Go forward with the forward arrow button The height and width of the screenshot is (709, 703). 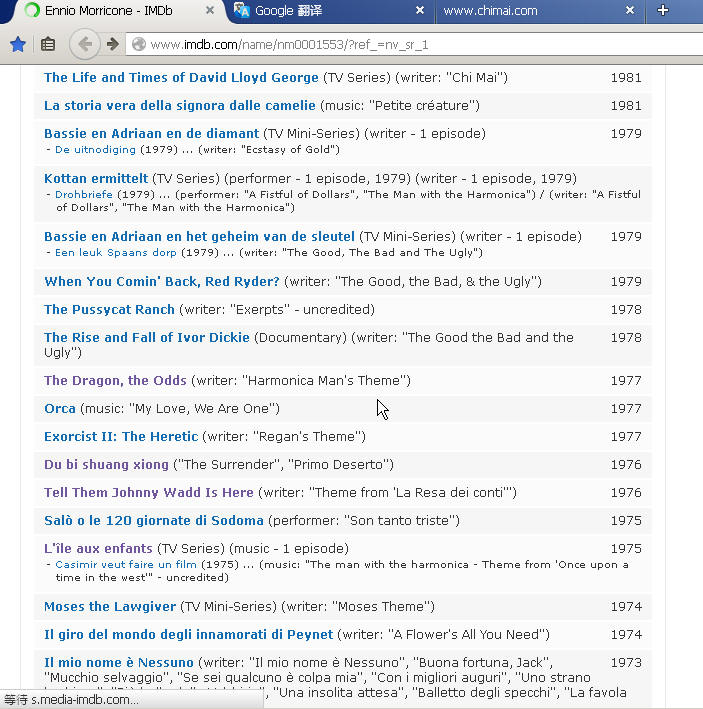tap(113, 44)
